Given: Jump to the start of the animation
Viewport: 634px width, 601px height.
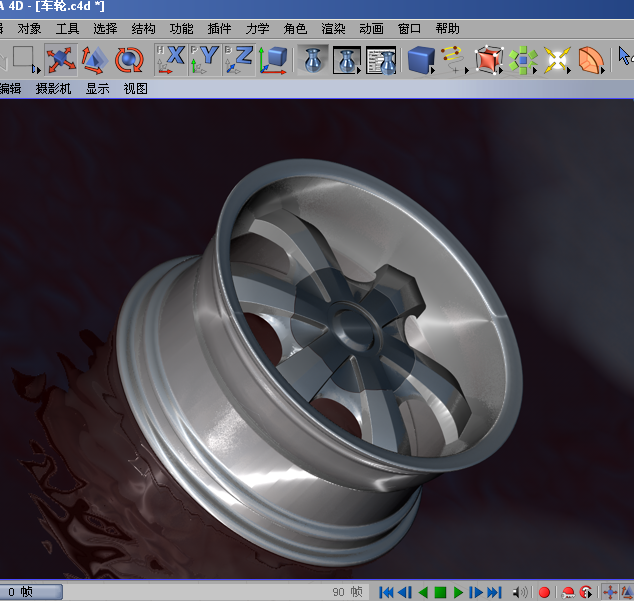Looking at the screenshot, I should tap(386, 593).
